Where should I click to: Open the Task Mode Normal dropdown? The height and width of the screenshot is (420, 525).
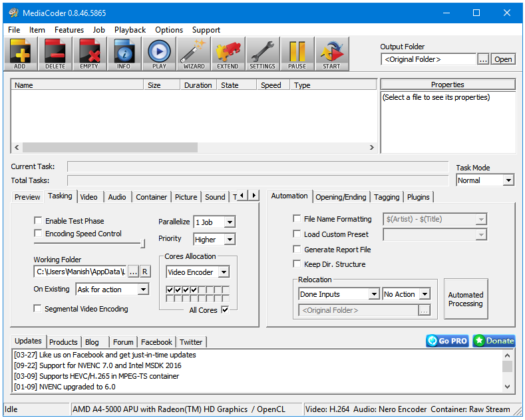coord(508,180)
